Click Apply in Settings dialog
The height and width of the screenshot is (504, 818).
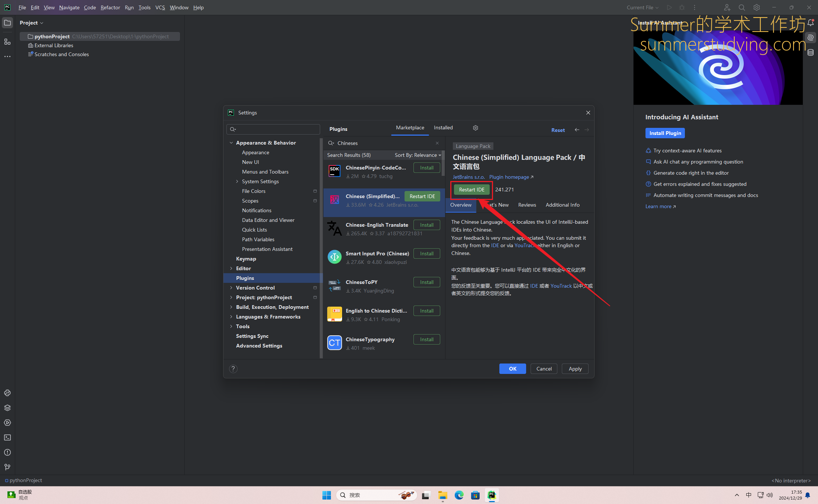coord(575,369)
